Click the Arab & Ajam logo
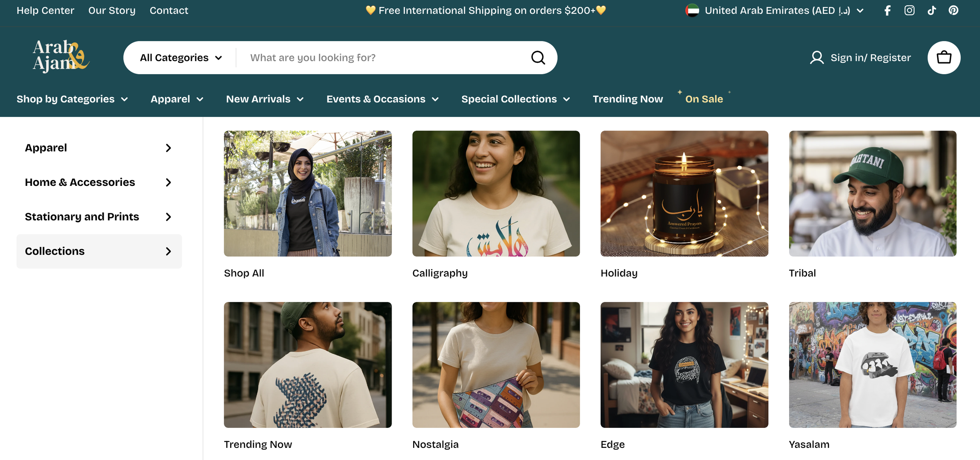This screenshot has width=980, height=460. click(x=61, y=56)
